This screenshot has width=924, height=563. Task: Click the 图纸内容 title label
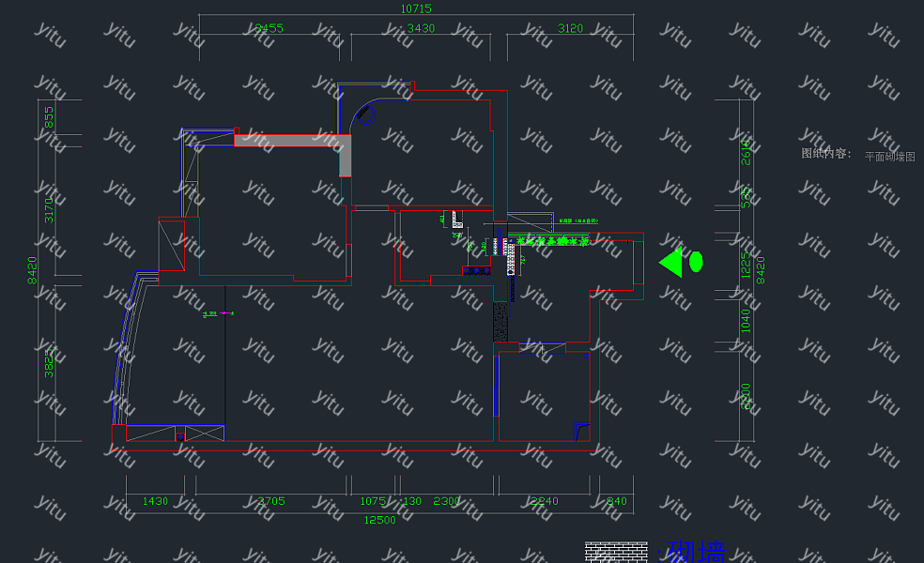(x=826, y=154)
